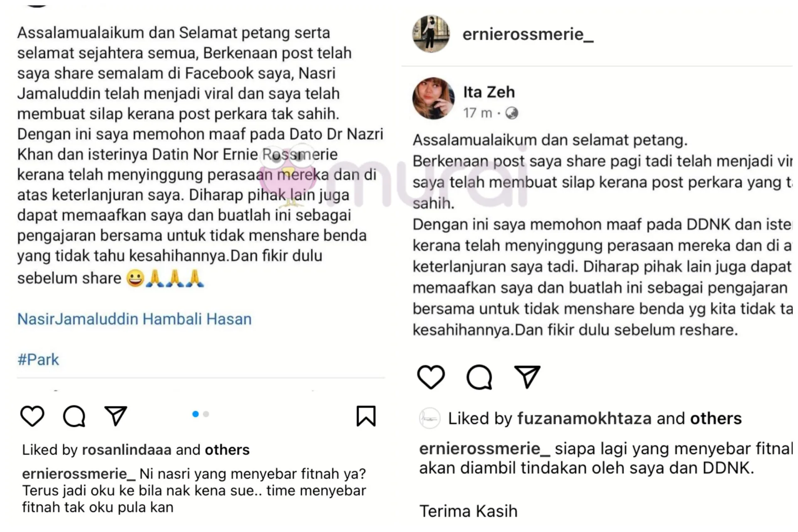View rosanlindaaa's profile from likes
798x532 pixels.
(x=127, y=450)
